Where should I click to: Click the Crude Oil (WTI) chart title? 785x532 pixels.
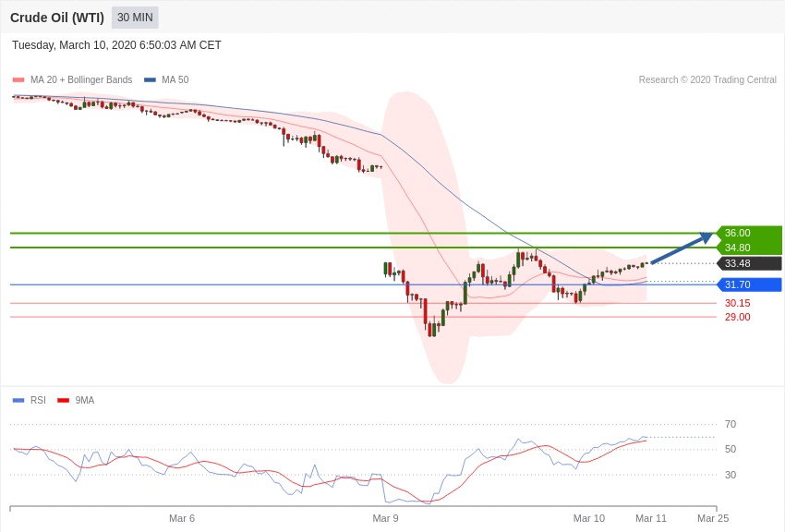[x=57, y=18]
